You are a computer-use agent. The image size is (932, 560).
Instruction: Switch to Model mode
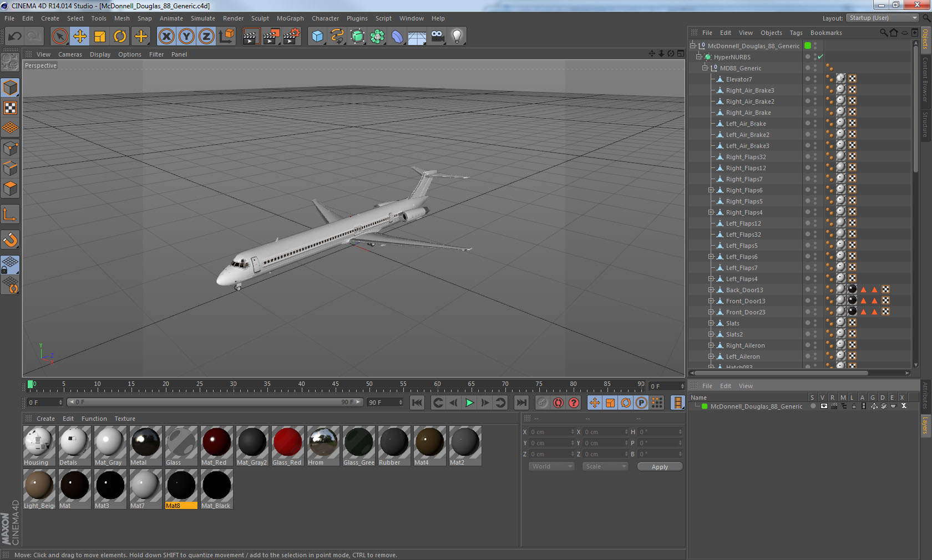tap(10, 88)
